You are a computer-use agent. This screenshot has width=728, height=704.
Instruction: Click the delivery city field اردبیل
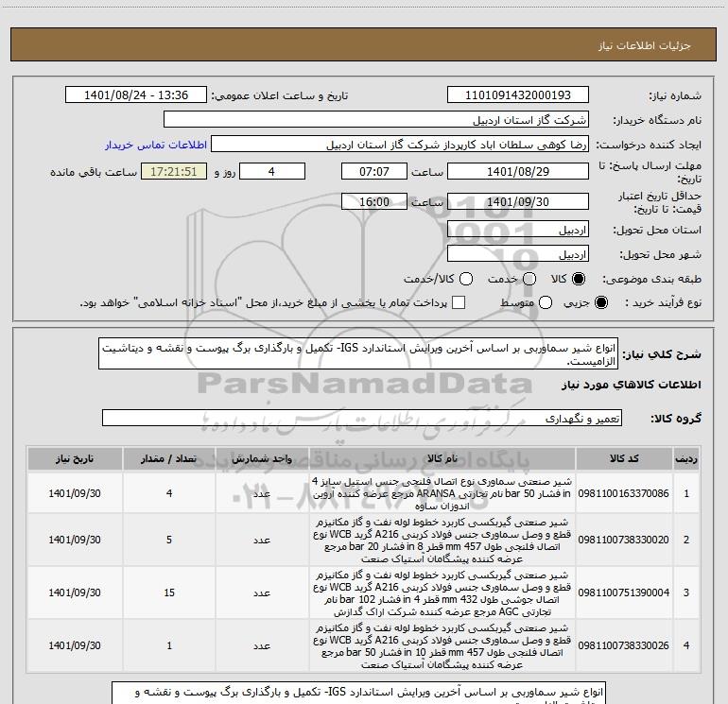pos(518,254)
